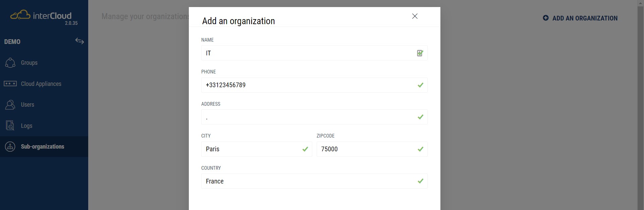Click the Groups icon in the sidebar
This screenshot has height=210, width=644.
point(10,63)
